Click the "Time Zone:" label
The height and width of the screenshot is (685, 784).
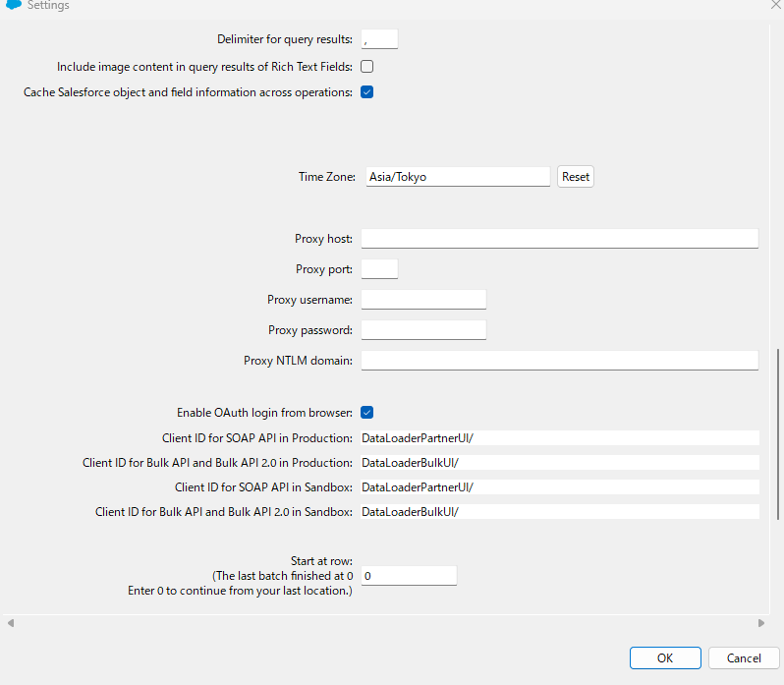tap(327, 177)
